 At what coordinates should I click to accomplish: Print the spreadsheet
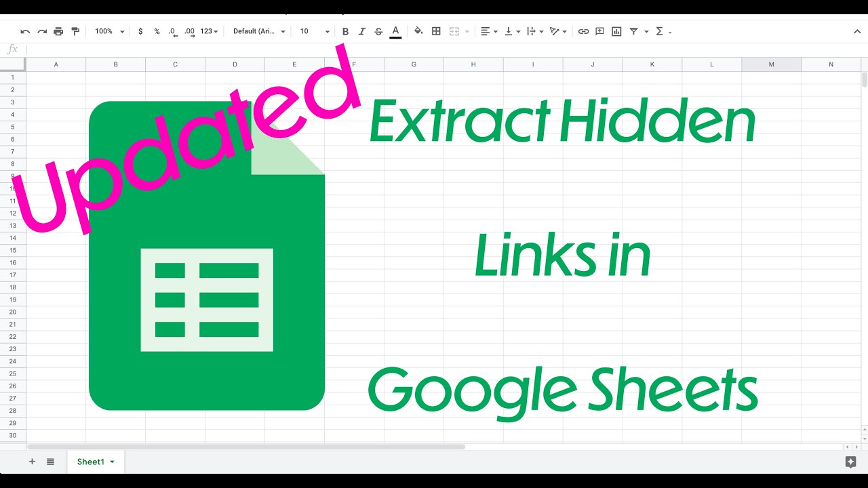(58, 31)
